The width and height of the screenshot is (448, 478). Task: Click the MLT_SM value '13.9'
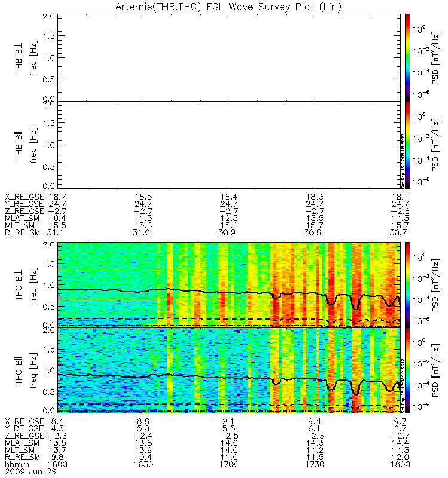click(143, 451)
